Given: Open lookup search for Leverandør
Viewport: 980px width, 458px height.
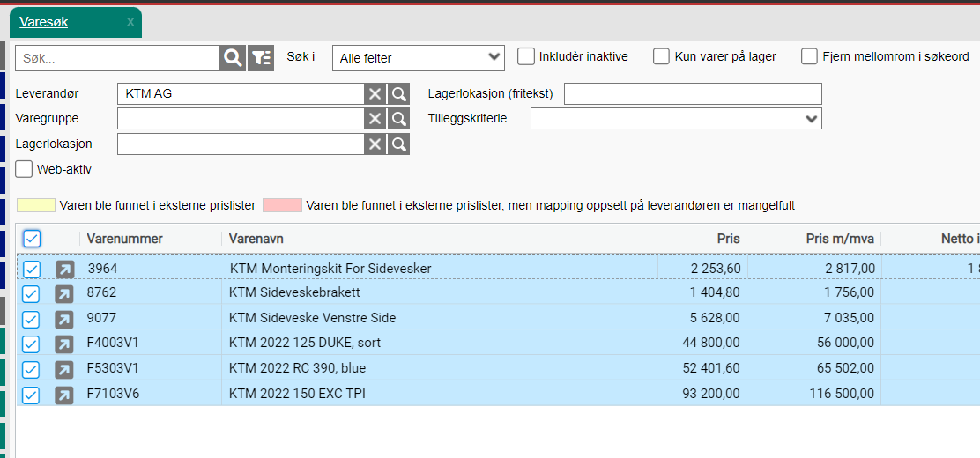Looking at the screenshot, I should pyautogui.click(x=398, y=94).
